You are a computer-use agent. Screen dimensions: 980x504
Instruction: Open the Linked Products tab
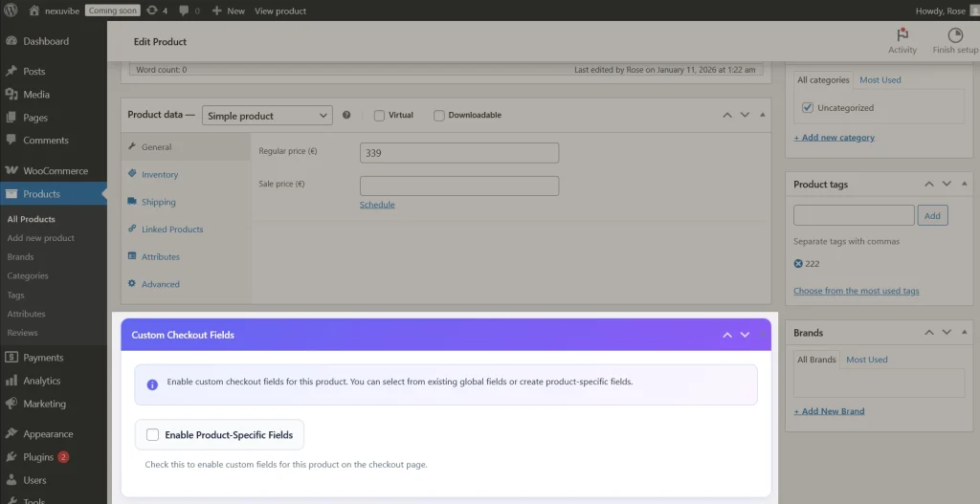pyautogui.click(x=186, y=230)
